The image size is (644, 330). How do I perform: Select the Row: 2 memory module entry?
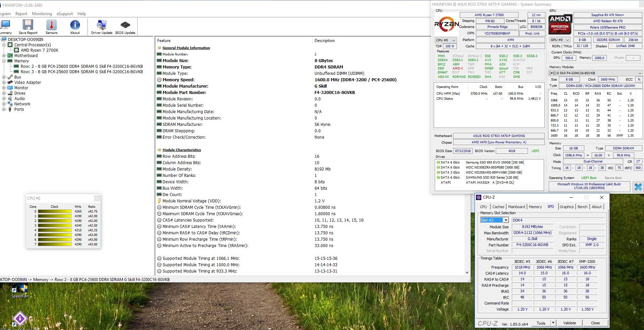click(x=82, y=66)
